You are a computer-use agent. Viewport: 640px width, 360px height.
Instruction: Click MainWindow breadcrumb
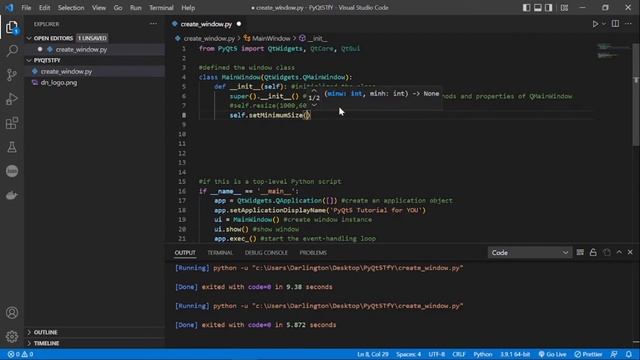(x=271, y=38)
